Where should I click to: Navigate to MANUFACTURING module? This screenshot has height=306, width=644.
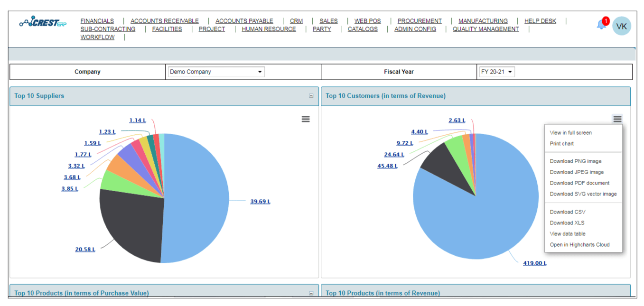[x=483, y=21]
